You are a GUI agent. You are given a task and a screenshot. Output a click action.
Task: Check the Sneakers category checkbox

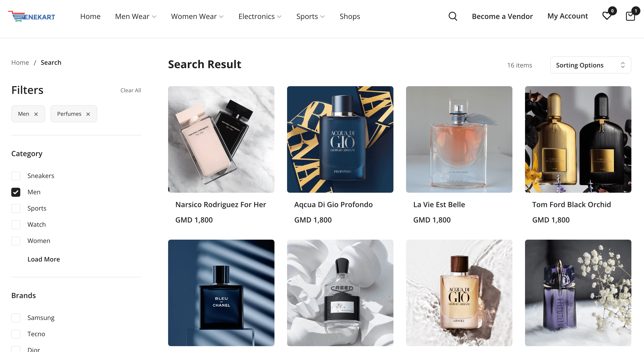click(16, 176)
